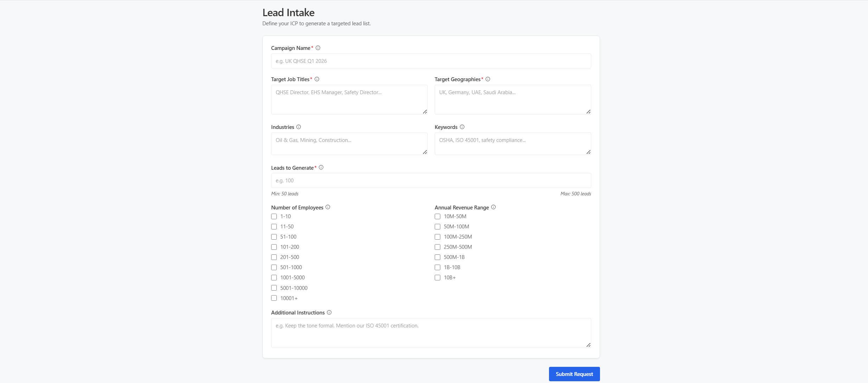Click info icon next to Additional Instructions
Image resolution: width=868 pixels, height=383 pixels.
point(329,312)
